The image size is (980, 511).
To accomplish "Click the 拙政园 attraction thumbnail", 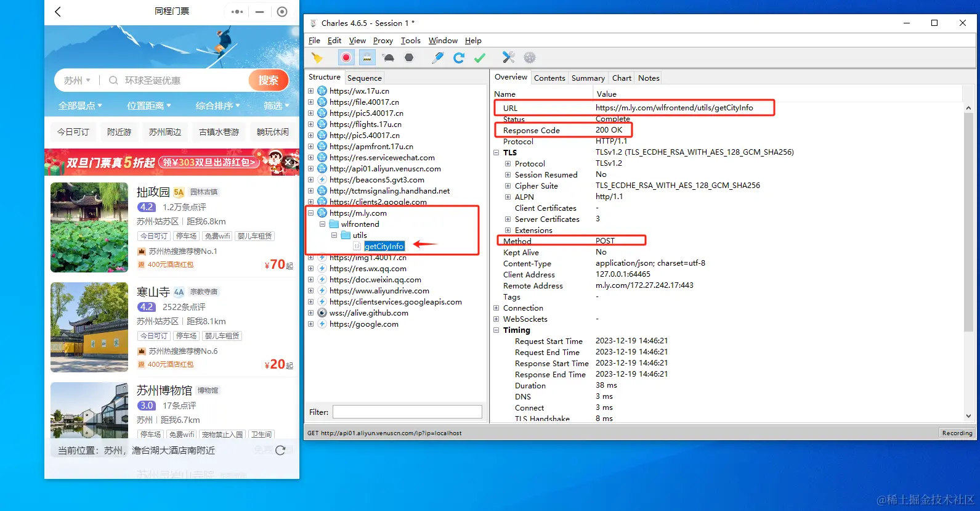I will click(89, 227).
